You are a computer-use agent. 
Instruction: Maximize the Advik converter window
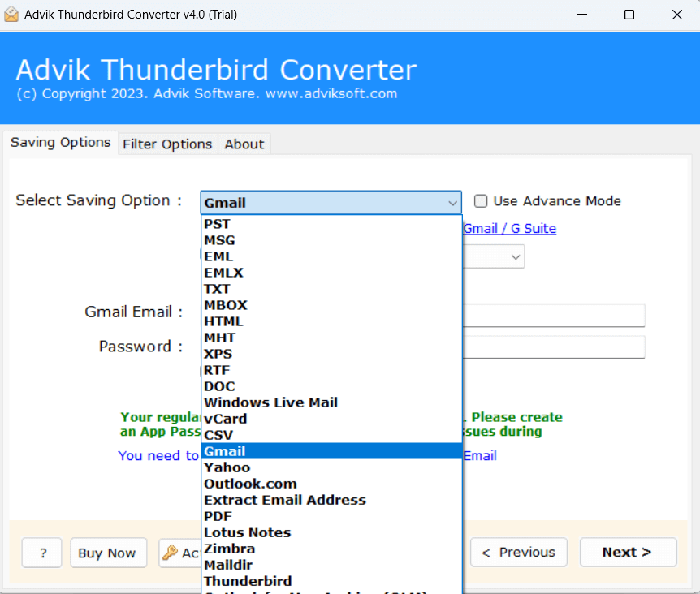[x=629, y=15]
